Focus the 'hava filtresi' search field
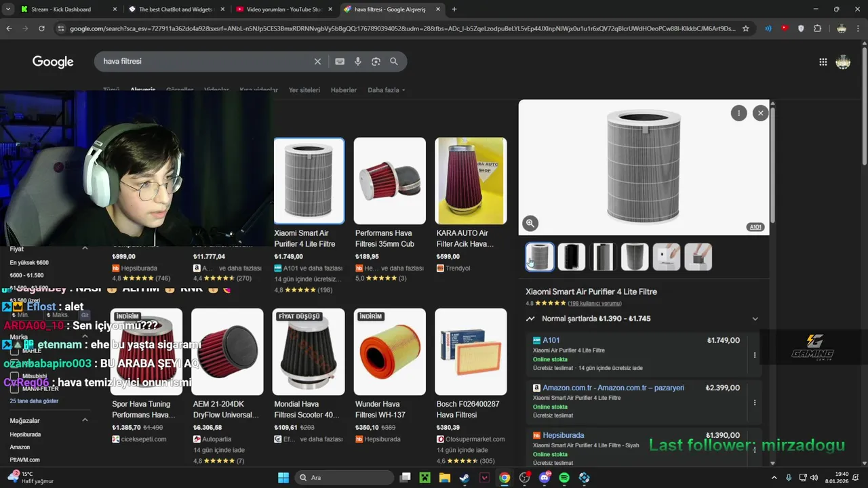Screen dimensions: 868x488 pyautogui.click(x=203, y=62)
